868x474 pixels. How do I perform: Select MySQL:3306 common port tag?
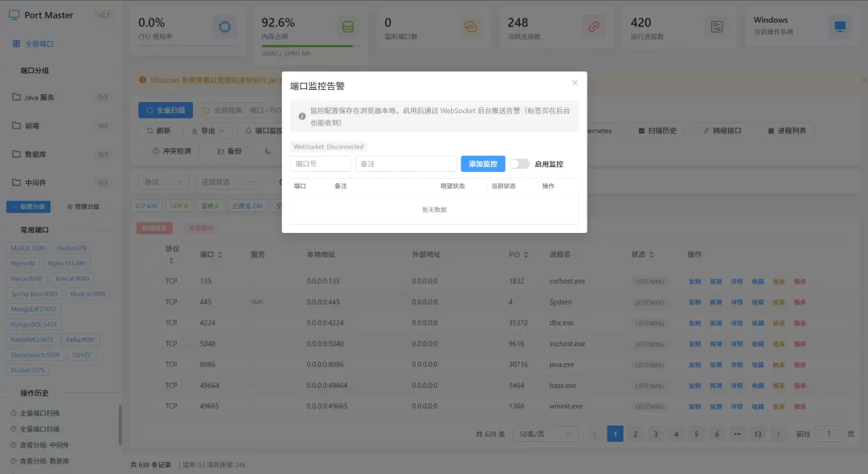pyautogui.click(x=27, y=248)
